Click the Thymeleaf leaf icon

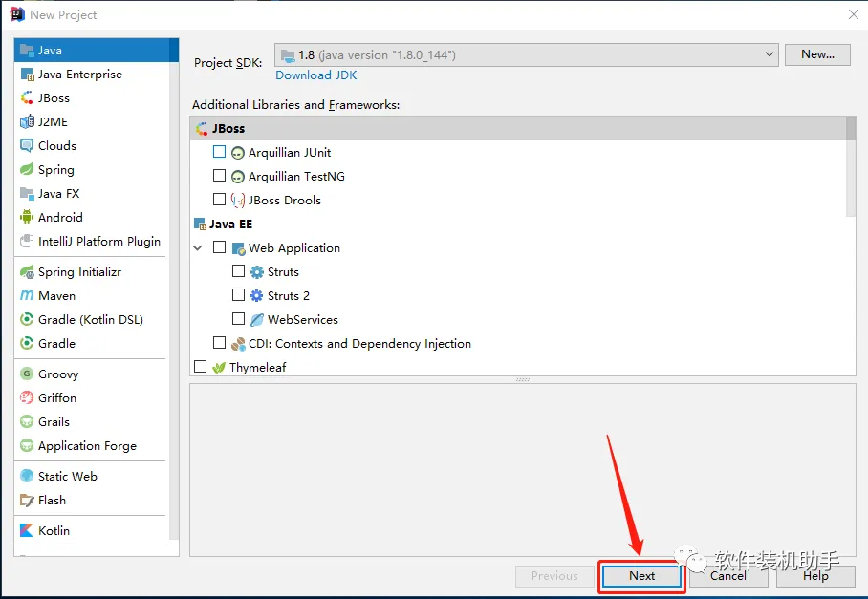(219, 367)
